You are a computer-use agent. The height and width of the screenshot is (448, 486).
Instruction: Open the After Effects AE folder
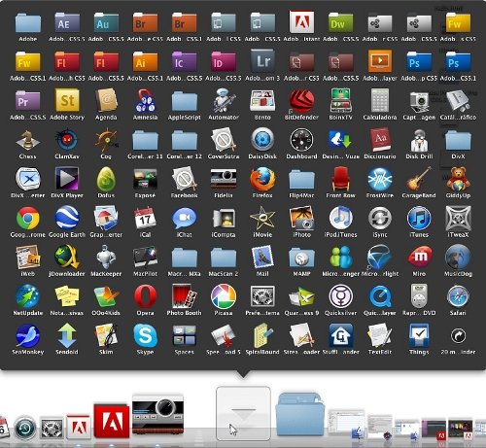click(67, 22)
